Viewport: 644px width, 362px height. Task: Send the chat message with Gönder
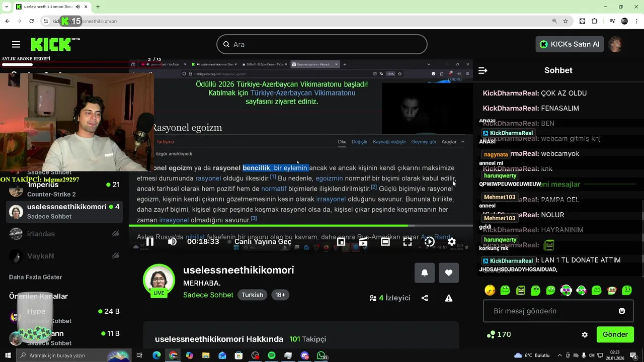point(615,334)
